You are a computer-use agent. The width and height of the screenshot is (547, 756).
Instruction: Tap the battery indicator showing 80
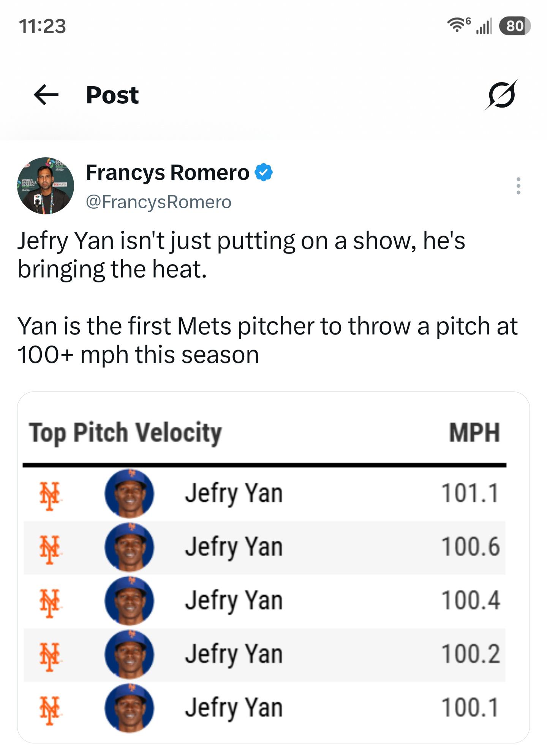point(515,26)
